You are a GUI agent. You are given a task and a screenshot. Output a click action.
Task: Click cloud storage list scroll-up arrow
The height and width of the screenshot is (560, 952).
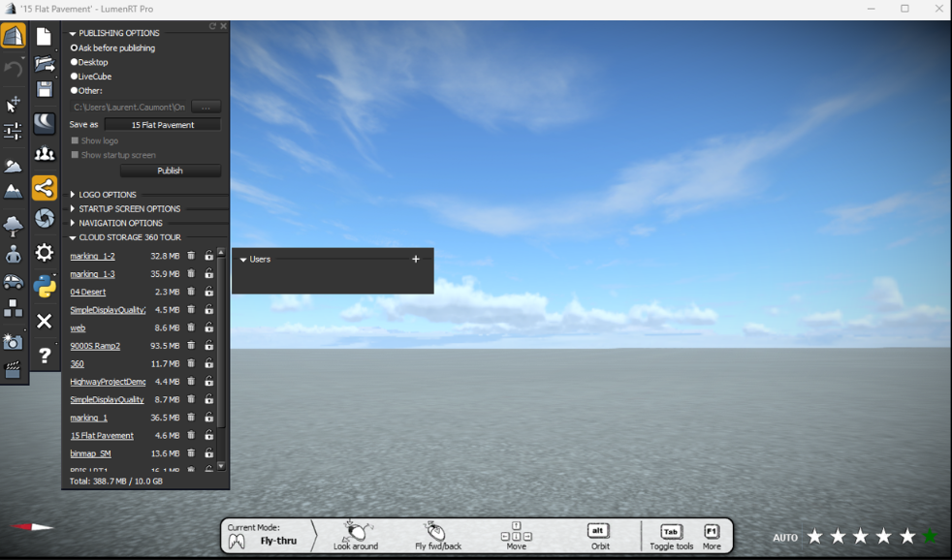[x=221, y=252]
